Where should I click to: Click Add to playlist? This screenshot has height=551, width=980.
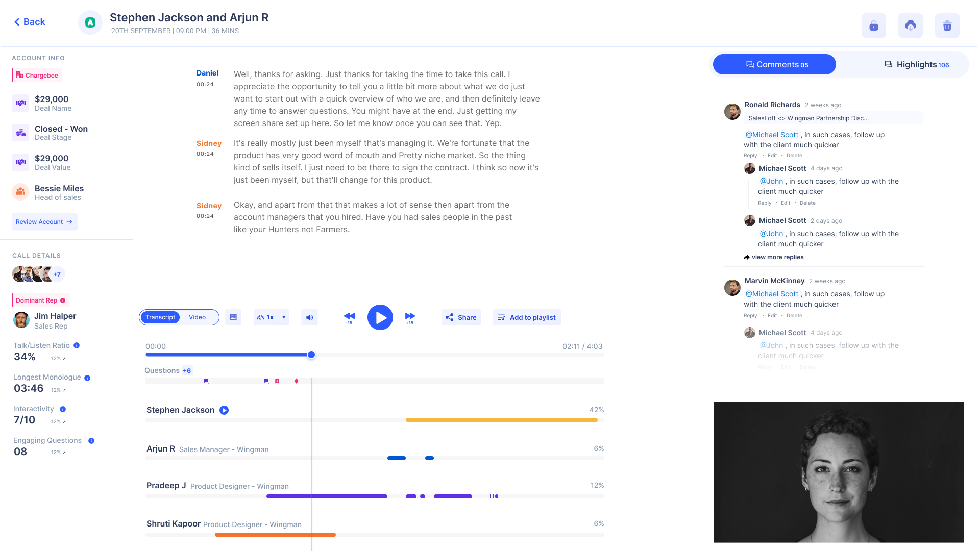pyautogui.click(x=527, y=317)
